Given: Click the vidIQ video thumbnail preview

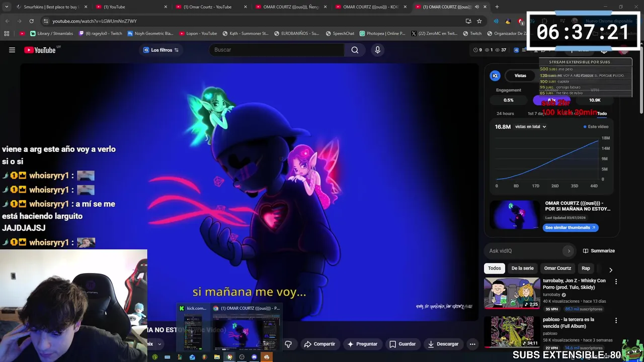Looking at the screenshot, I should click(x=515, y=215).
